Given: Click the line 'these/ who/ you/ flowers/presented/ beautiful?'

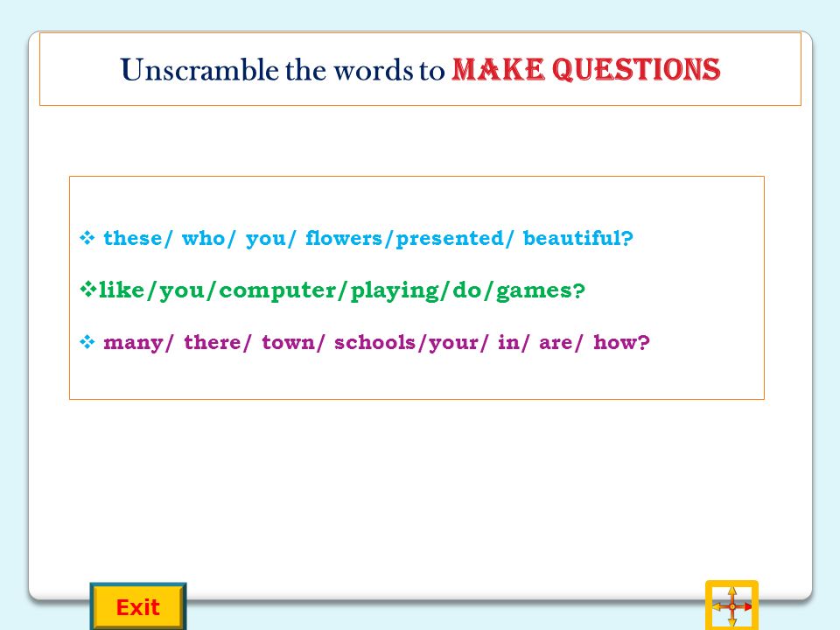Looking at the screenshot, I should tap(368, 238).
